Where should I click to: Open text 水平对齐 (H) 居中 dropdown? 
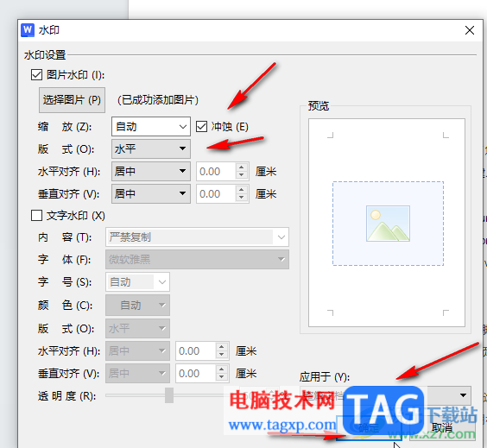click(137, 350)
